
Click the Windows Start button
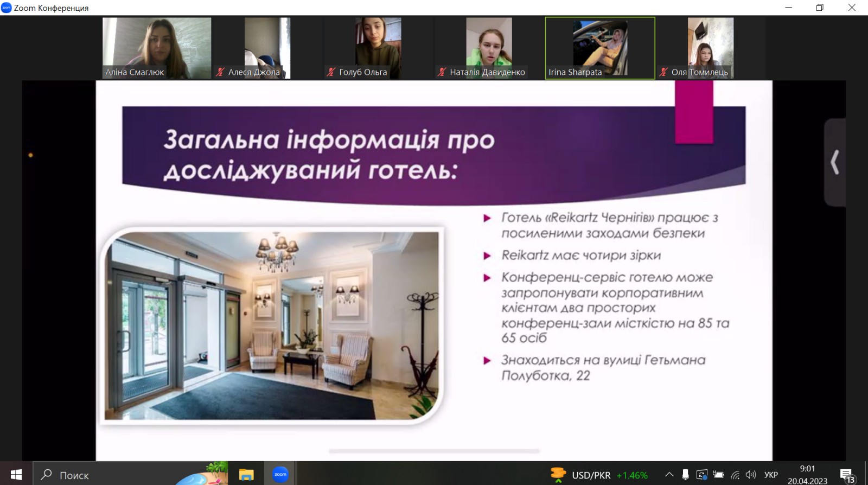[x=16, y=475]
